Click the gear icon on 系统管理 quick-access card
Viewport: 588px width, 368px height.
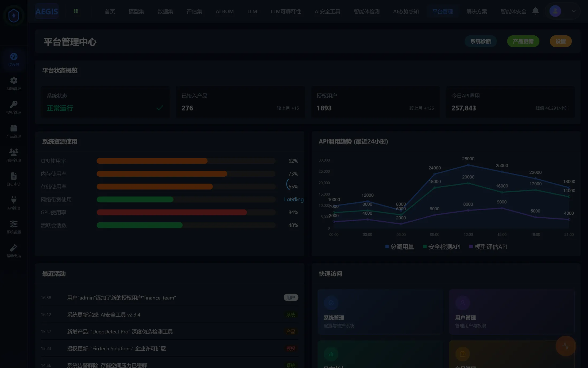click(331, 303)
